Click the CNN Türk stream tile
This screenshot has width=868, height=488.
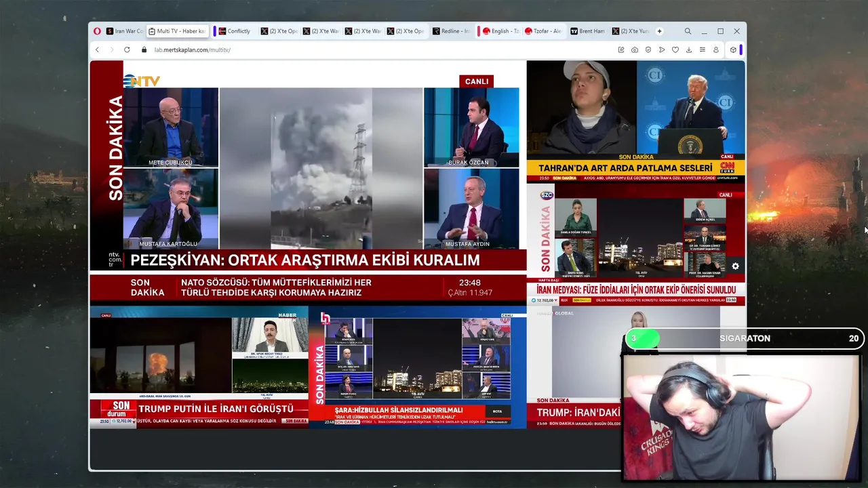pos(636,121)
